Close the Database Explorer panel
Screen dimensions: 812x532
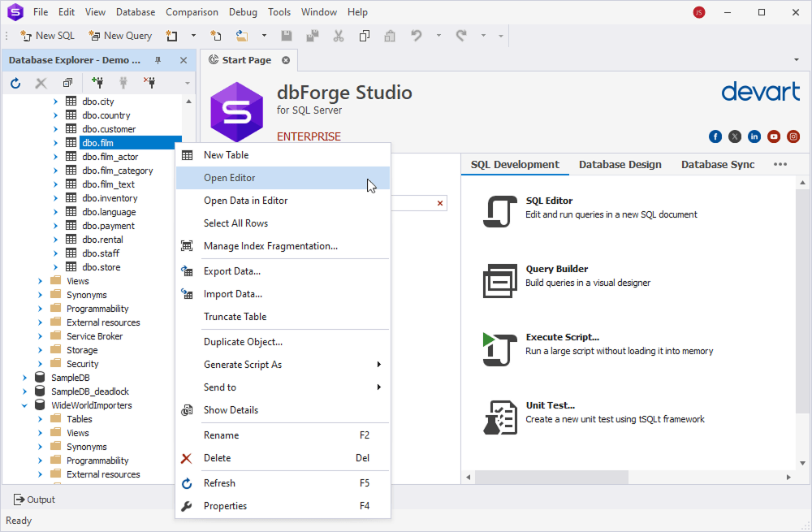(184, 61)
